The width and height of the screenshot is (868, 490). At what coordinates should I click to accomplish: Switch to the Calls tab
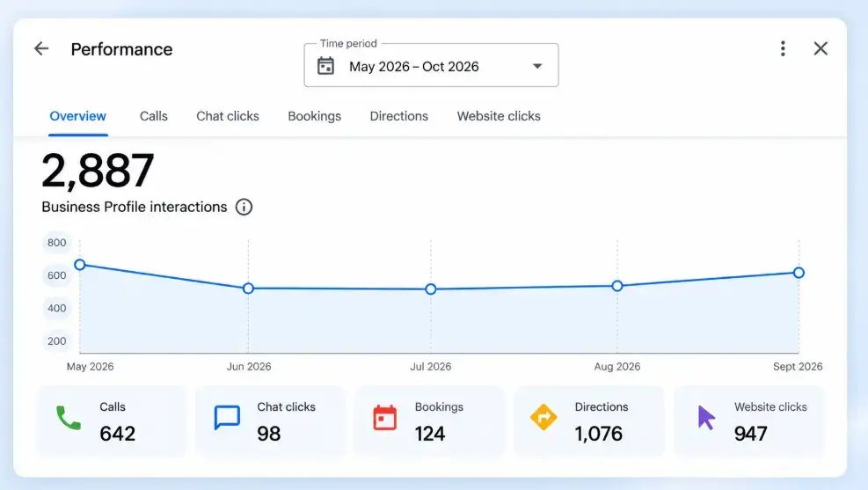coord(153,116)
